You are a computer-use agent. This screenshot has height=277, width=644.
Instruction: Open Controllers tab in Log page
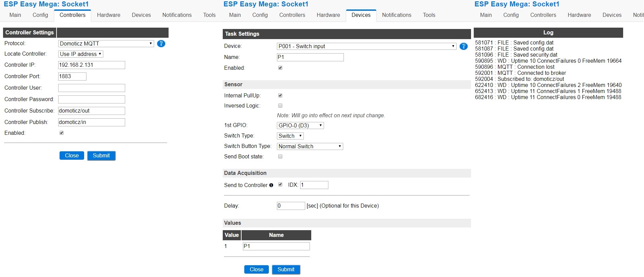[x=543, y=15]
